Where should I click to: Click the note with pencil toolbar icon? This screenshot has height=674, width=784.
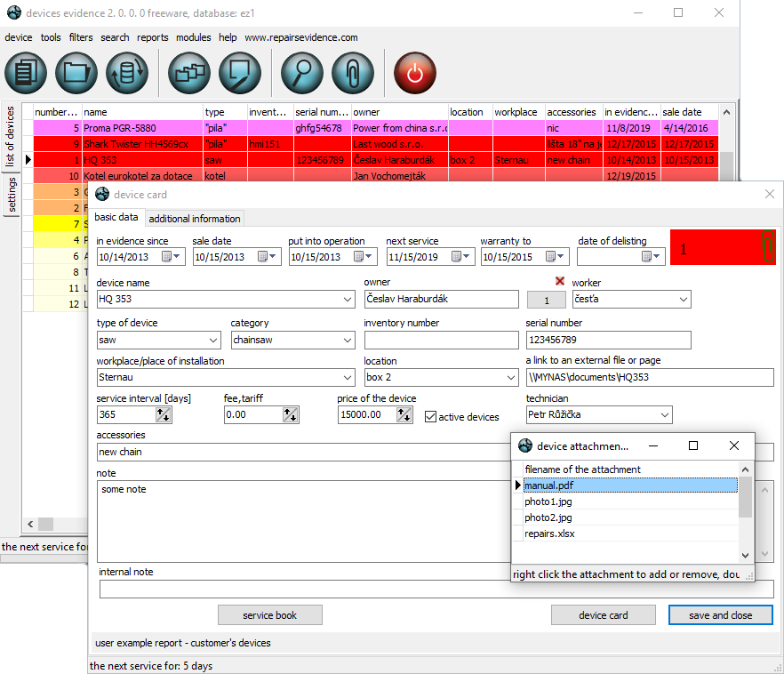tap(240, 73)
